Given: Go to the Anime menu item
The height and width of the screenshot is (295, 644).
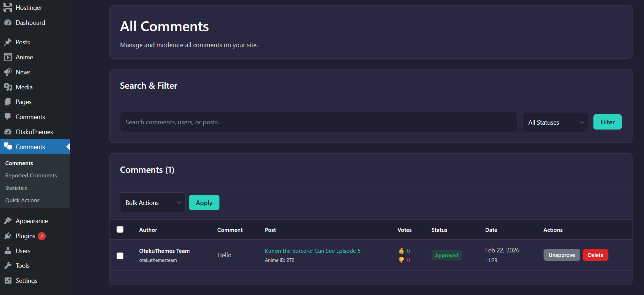Looking at the screenshot, I should tap(24, 57).
